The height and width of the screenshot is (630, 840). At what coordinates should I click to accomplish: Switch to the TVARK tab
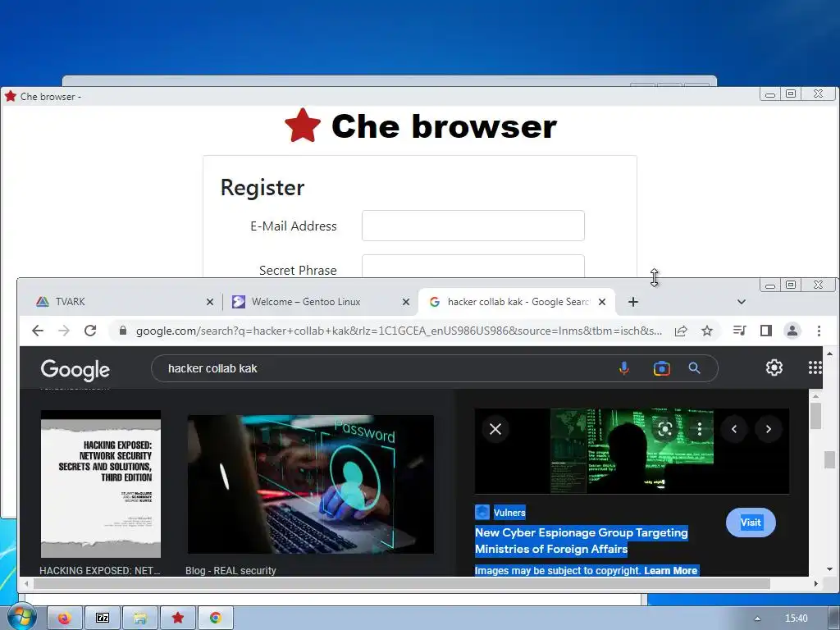121,302
